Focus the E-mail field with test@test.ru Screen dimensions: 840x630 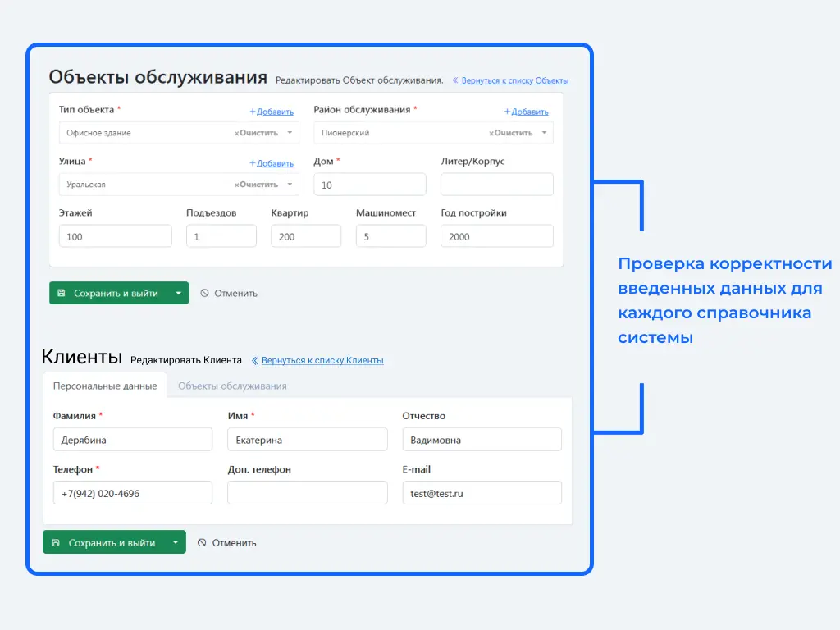(x=482, y=493)
